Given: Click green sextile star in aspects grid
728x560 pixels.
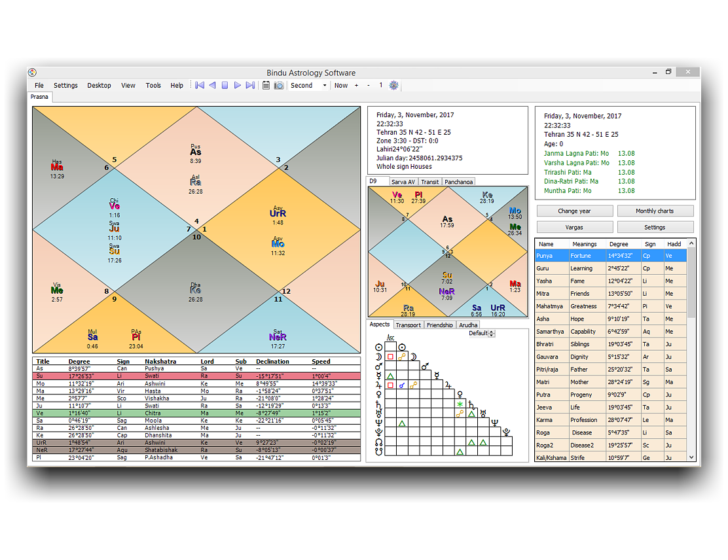Looking at the screenshot, I should tap(460, 404).
